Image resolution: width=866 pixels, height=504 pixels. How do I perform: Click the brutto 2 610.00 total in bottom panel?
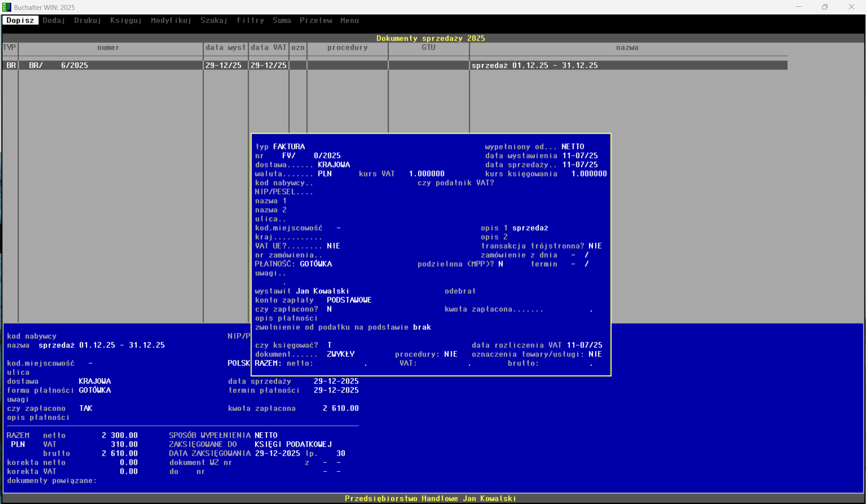coord(120,453)
